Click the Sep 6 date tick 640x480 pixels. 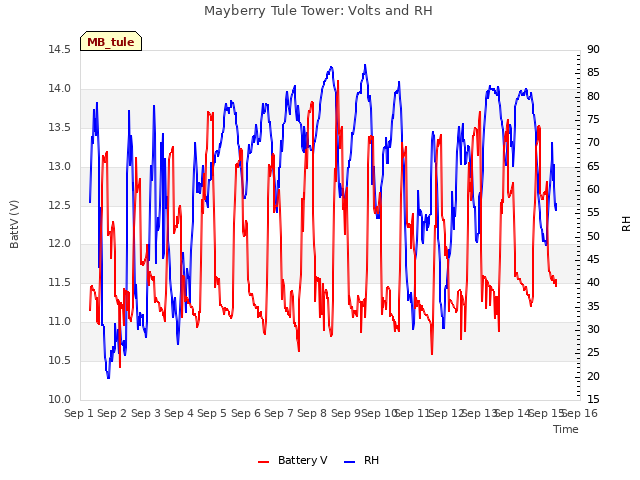click(246, 413)
